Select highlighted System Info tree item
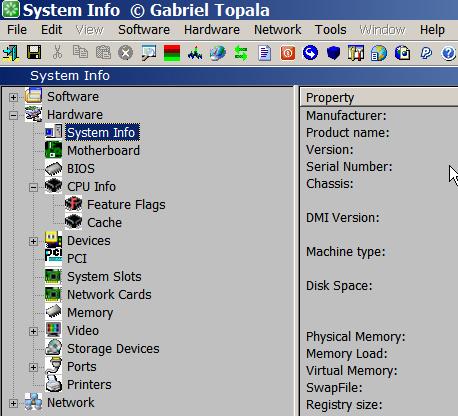The width and height of the screenshot is (458, 416). [x=101, y=133]
